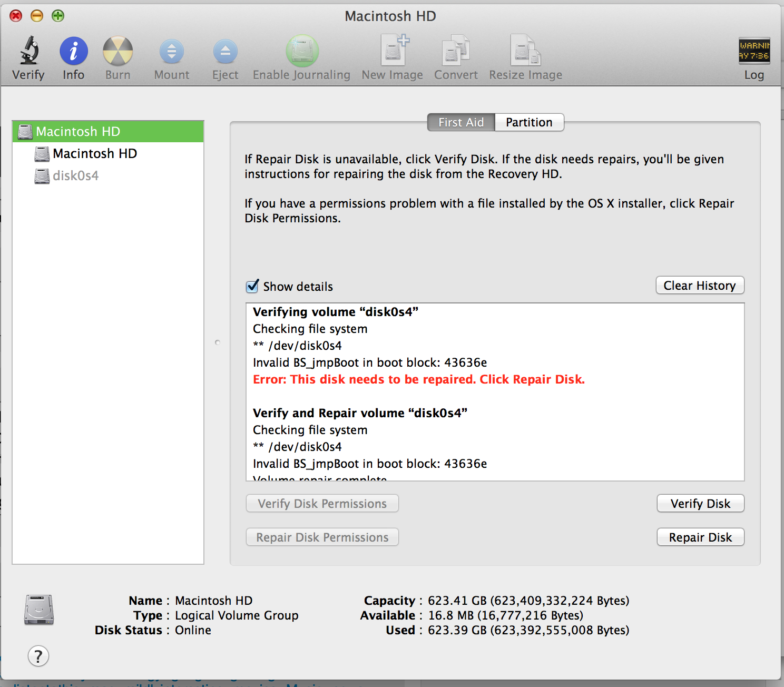
Task: Click the Mount toolbar icon
Action: pos(172,52)
